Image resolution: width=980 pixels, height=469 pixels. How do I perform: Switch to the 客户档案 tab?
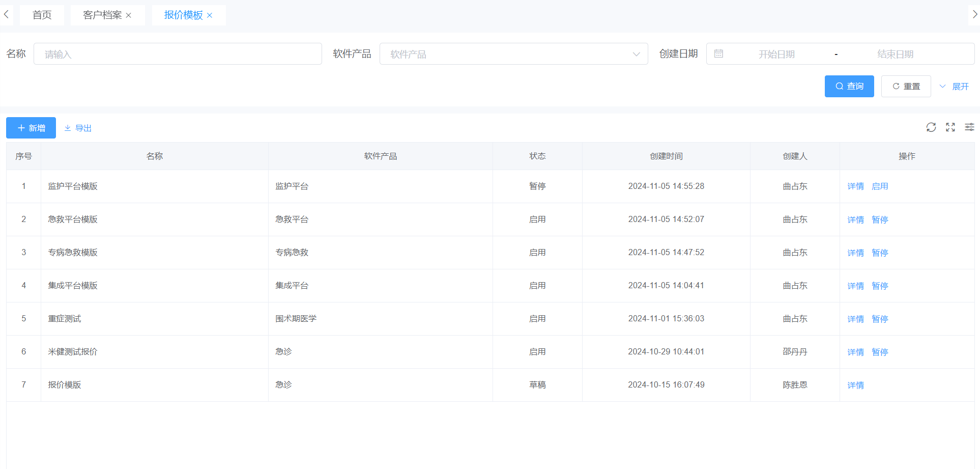point(102,15)
